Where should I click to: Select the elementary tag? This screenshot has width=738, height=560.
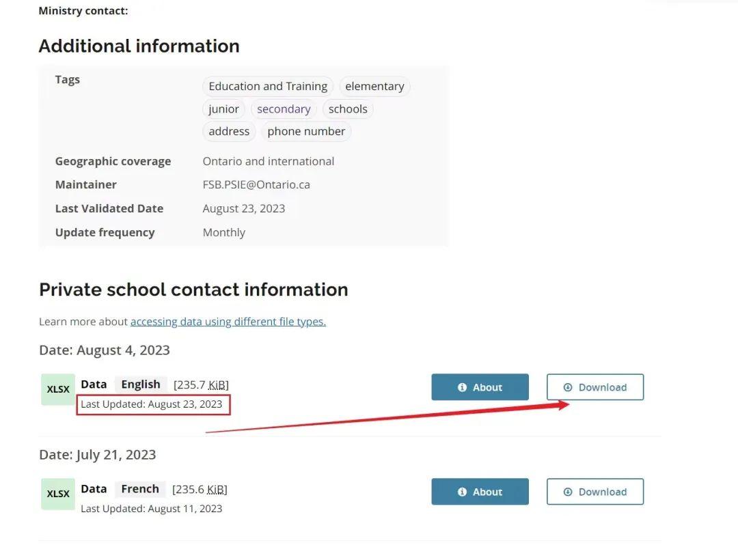(374, 86)
